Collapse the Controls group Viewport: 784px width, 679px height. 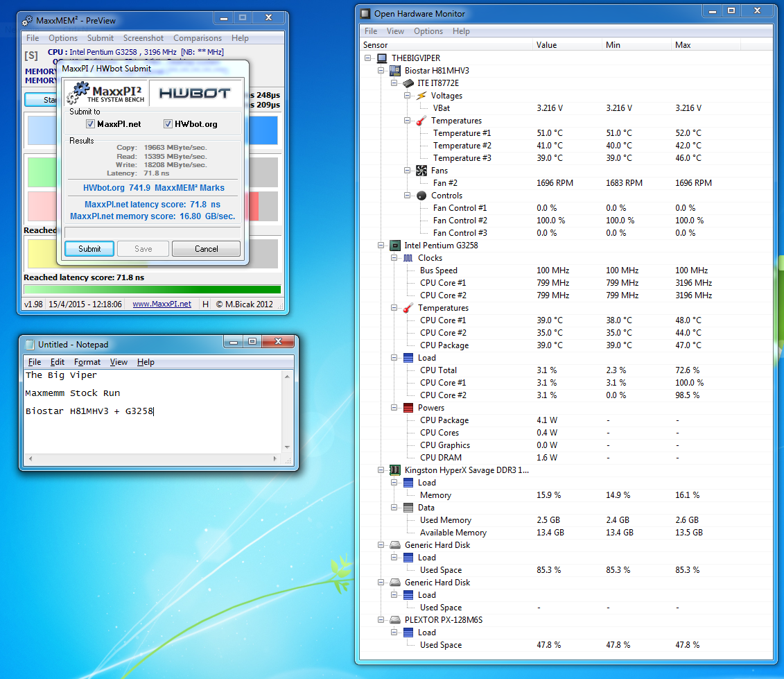[407, 196]
